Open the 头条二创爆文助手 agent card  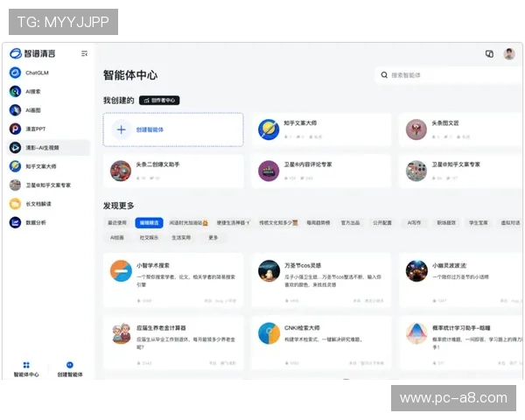[x=173, y=171]
